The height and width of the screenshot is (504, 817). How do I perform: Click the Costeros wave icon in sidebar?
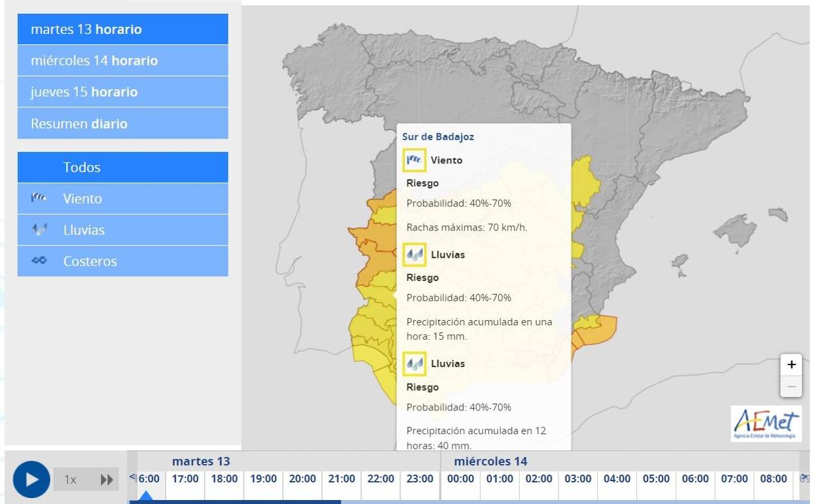[x=40, y=261]
